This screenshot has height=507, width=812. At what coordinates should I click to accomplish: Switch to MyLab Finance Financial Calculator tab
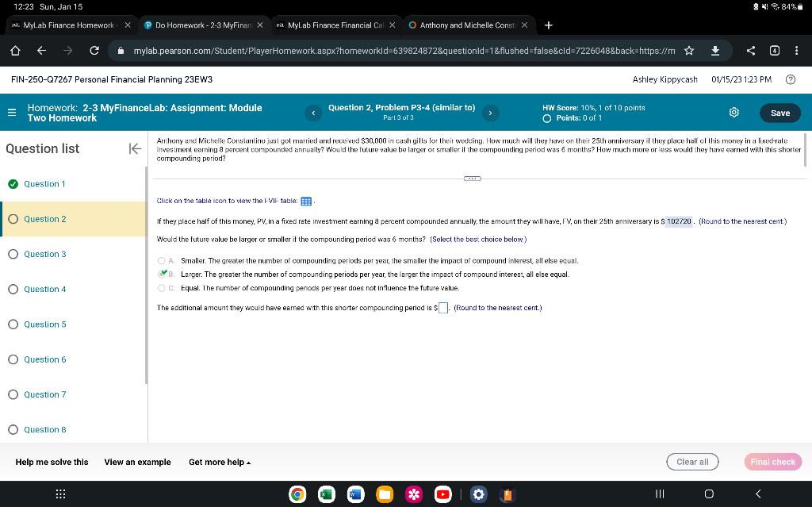click(x=336, y=25)
